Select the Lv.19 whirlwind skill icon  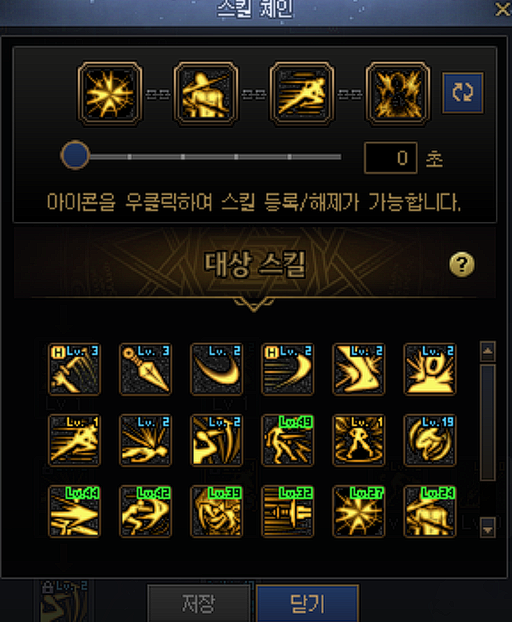[430, 440]
